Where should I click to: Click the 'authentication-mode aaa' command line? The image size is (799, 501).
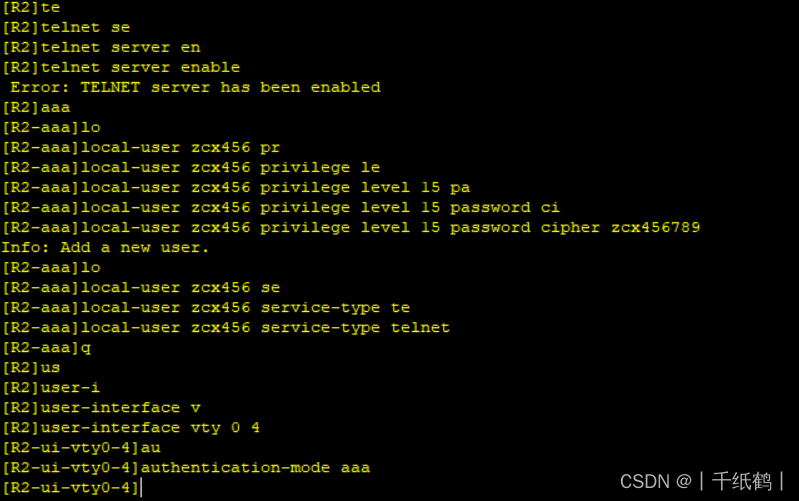(x=186, y=468)
